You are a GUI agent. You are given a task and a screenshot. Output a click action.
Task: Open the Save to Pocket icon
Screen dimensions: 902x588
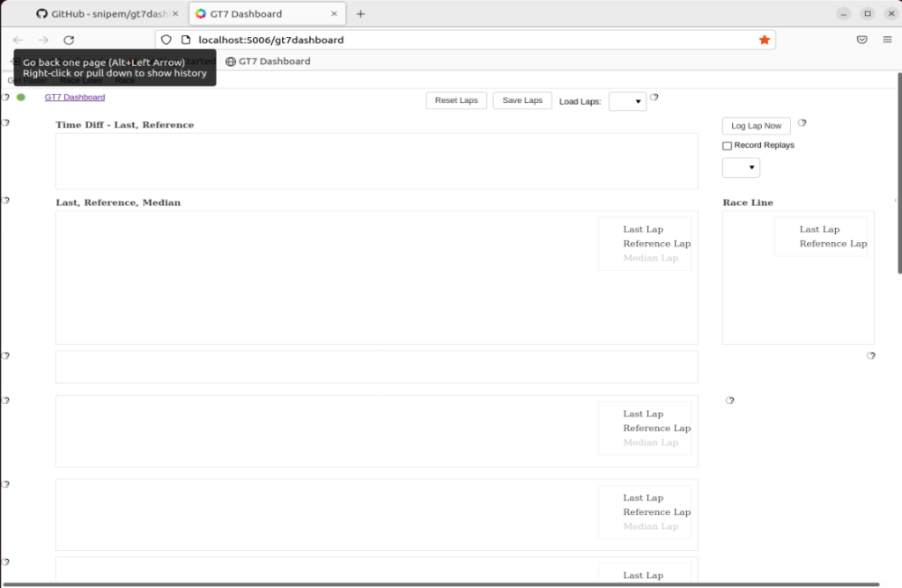[861, 40]
